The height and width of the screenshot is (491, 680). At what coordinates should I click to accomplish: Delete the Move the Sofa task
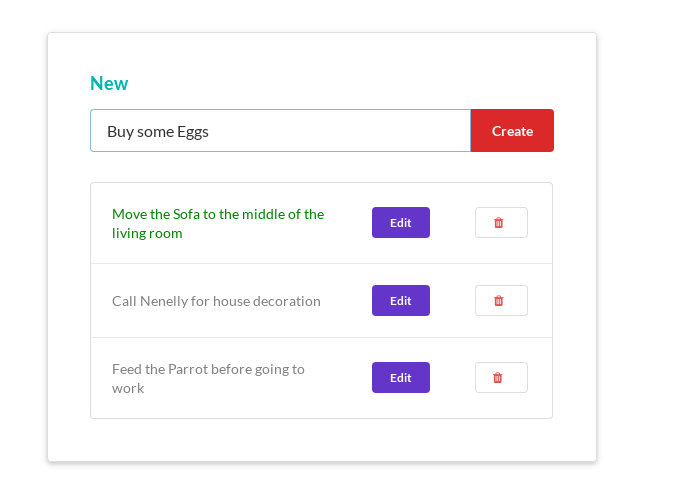[x=500, y=223]
